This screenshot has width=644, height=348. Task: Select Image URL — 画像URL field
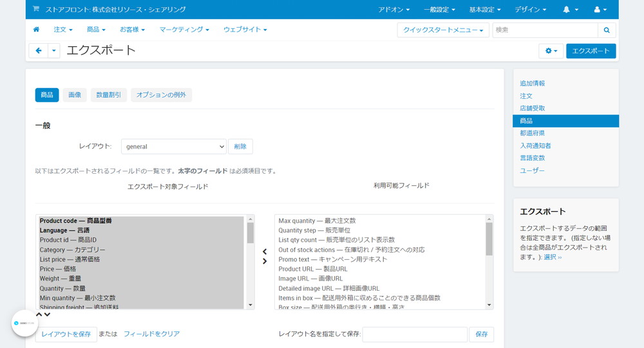[x=380, y=279]
